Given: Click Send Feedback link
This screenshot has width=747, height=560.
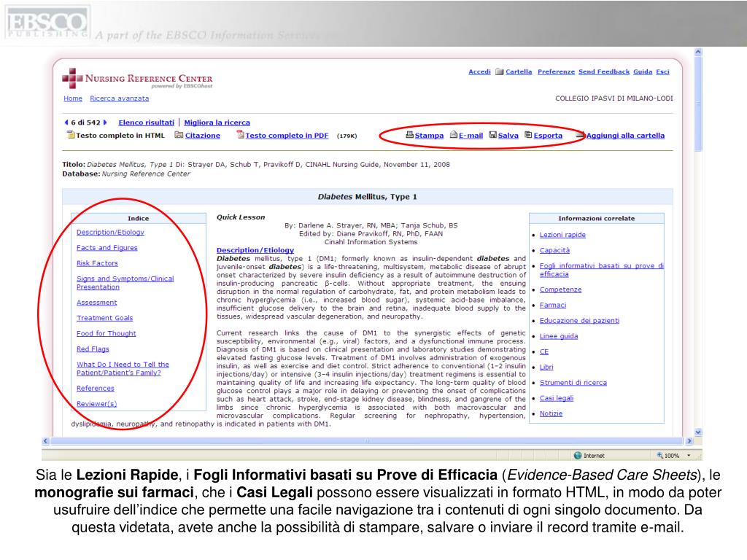Looking at the screenshot, I should pos(604,71).
